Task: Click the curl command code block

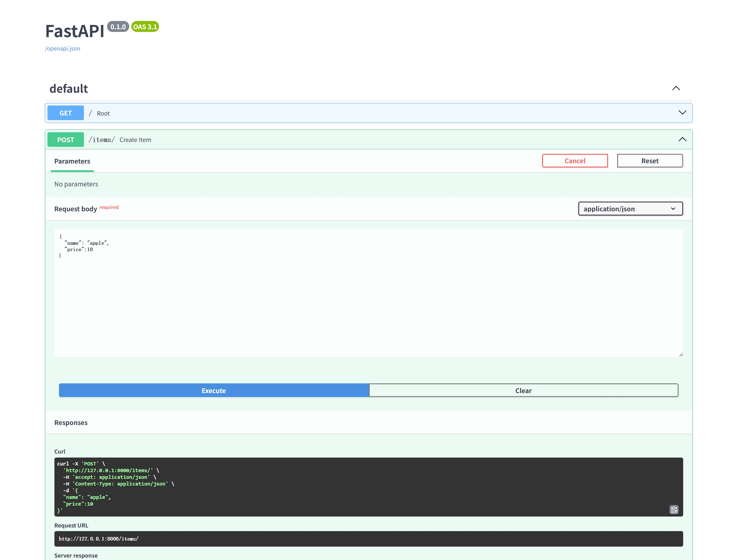Action: tap(368, 487)
